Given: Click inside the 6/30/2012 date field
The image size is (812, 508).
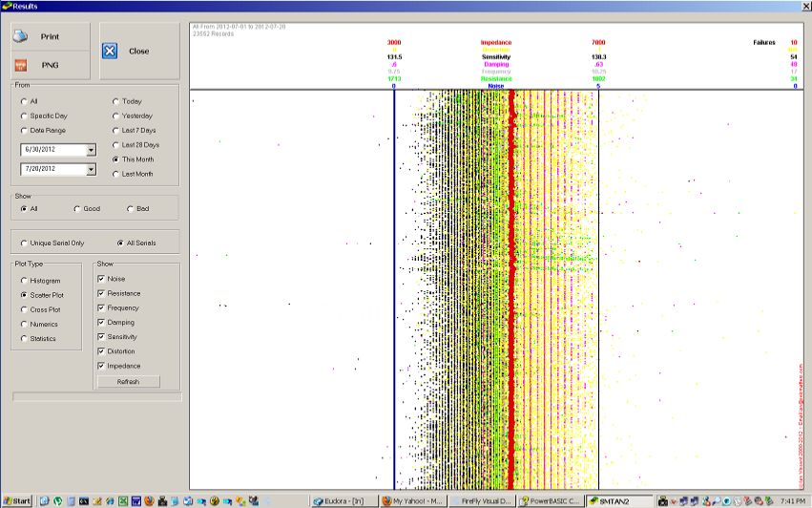Looking at the screenshot, I should pos(53,150).
